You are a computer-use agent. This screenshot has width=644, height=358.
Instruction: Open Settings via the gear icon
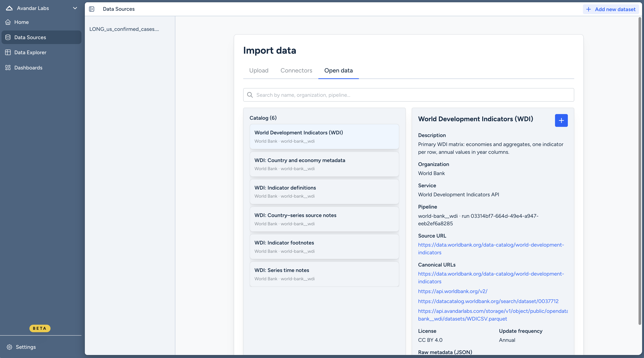pos(9,347)
